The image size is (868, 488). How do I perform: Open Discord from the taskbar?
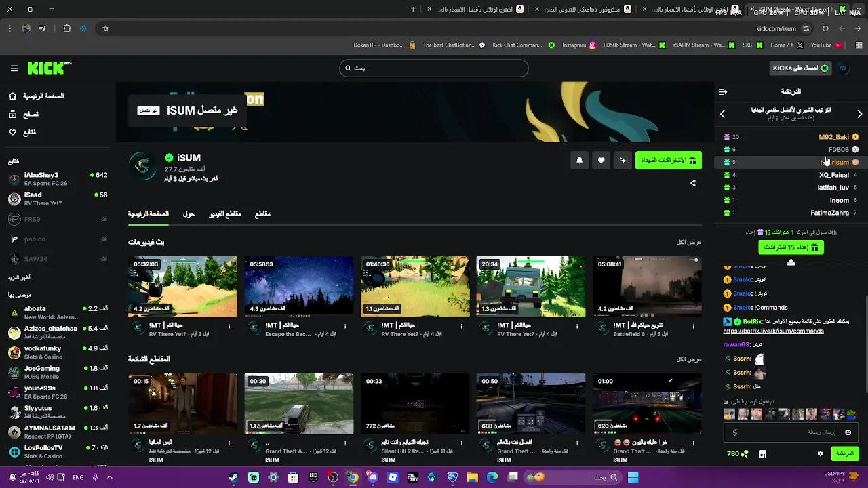click(x=372, y=477)
